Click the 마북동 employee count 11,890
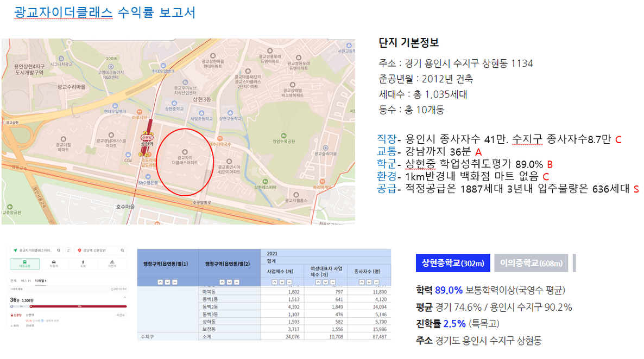This screenshot has width=644, height=359. [x=380, y=292]
